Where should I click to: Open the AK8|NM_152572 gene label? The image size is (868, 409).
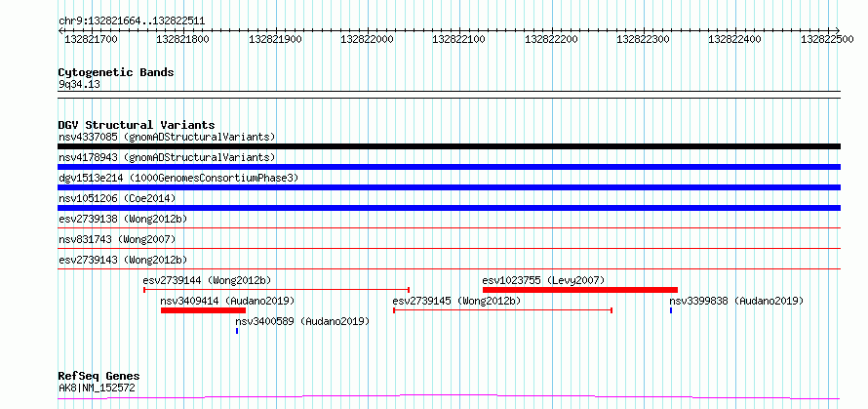point(97,389)
